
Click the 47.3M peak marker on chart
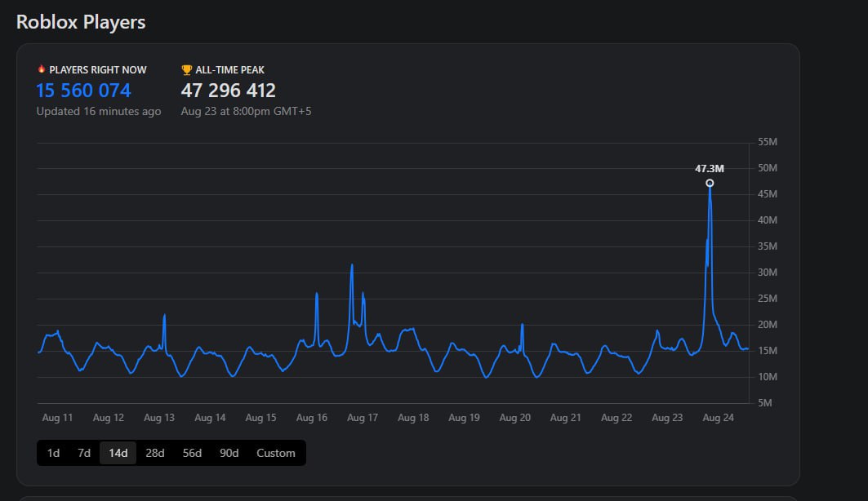[x=710, y=183]
